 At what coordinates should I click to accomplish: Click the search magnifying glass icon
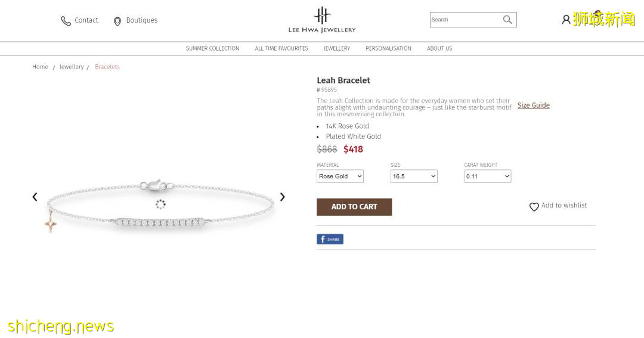507,20
